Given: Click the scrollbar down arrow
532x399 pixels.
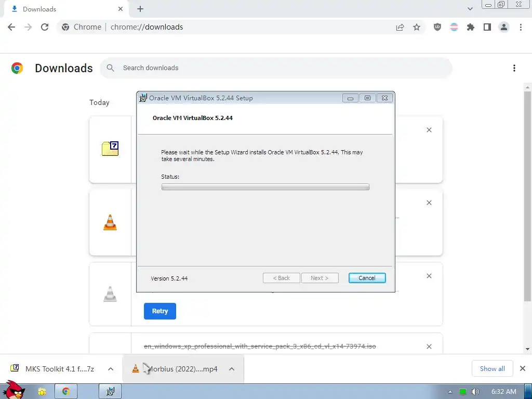Looking at the screenshot, I should point(527,349).
